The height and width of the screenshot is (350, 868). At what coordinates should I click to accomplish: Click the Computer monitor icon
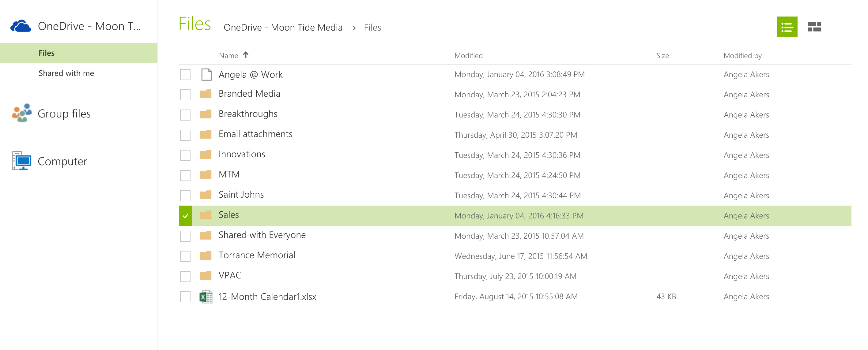pyautogui.click(x=21, y=161)
